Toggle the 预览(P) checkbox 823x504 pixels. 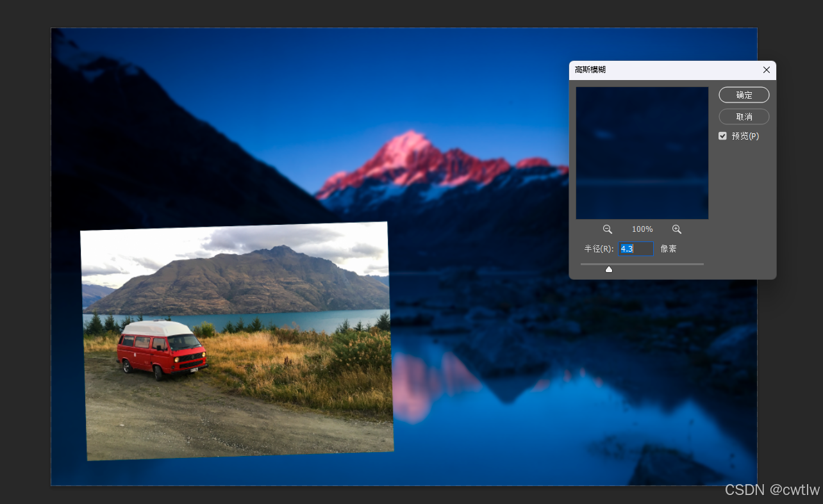coord(723,136)
